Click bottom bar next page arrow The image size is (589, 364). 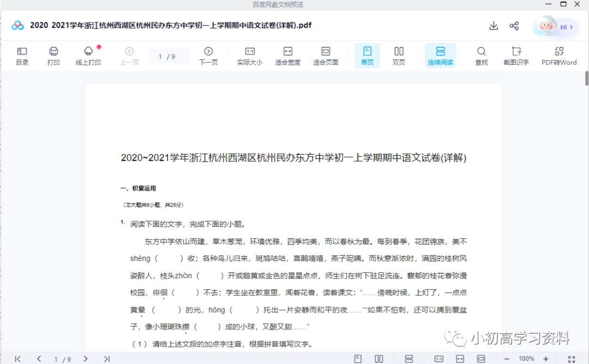(86, 359)
